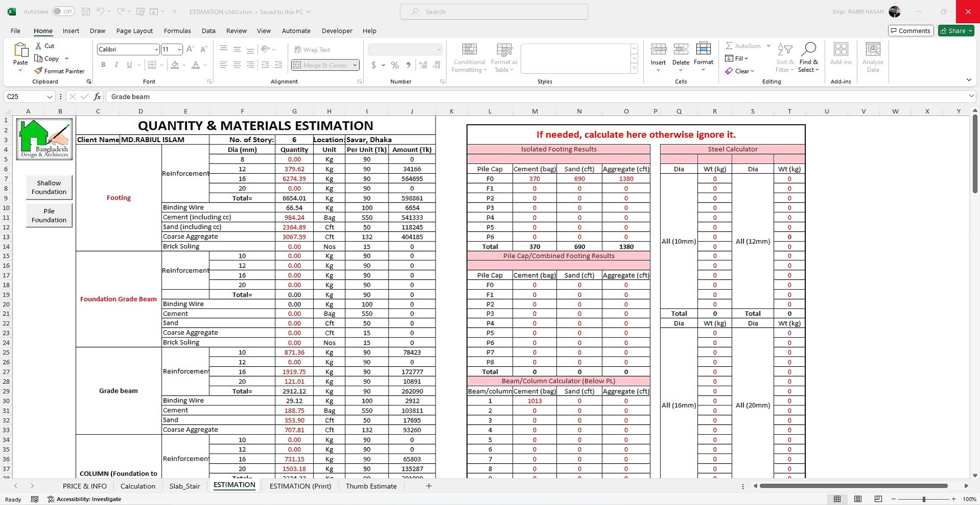Image resolution: width=980 pixels, height=505 pixels.
Task: Switch to Page Break Preview view
Action: tap(878, 499)
